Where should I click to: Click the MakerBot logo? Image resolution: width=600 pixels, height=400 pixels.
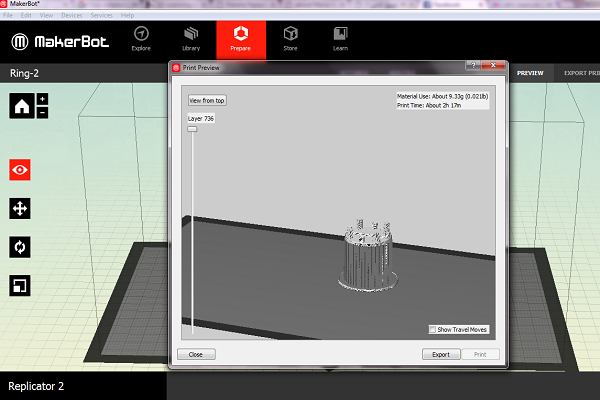click(x=60, y=41)
